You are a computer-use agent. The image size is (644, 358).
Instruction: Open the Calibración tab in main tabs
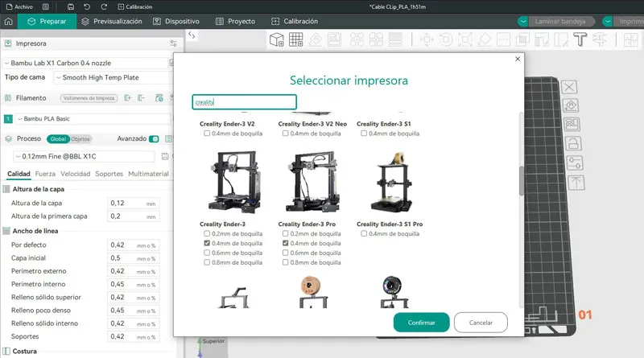point(295,22)
